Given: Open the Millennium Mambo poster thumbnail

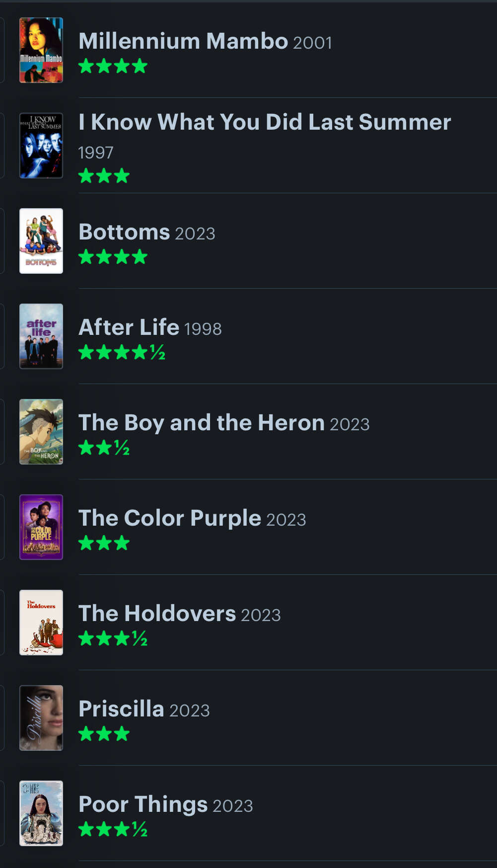Looking at the screenshot, I should click(x=41, y=50).
